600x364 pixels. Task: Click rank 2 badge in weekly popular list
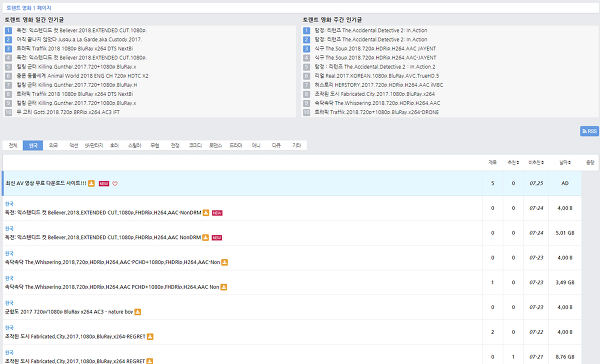[x=307, y=39]
